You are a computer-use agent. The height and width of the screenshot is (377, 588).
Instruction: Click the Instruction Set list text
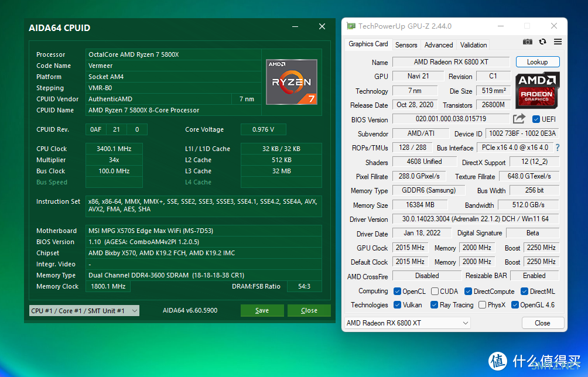pyautogui.click(x=204, y=205)
